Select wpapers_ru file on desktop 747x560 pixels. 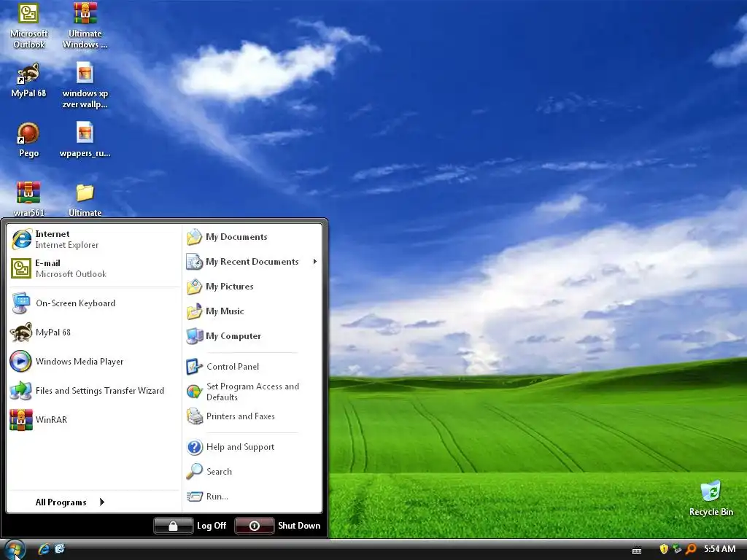[85, 139]
